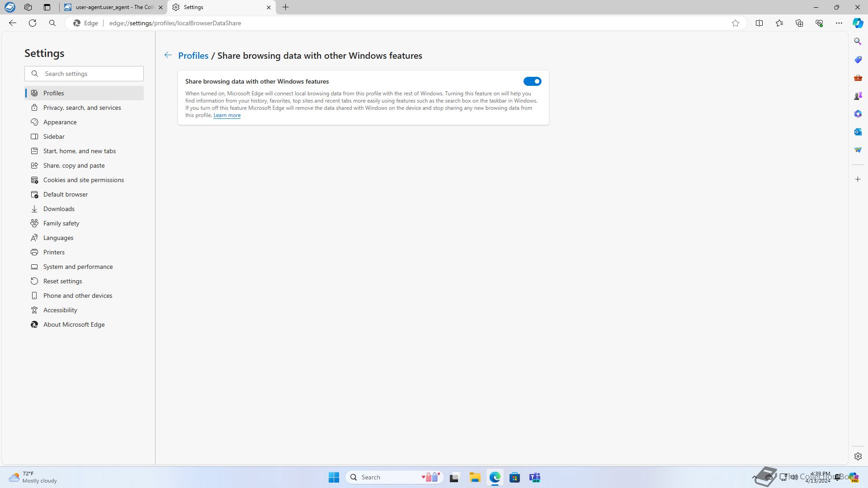
Task: Open the sidebar Drop paper-plane icon
Action: (858, 150)
